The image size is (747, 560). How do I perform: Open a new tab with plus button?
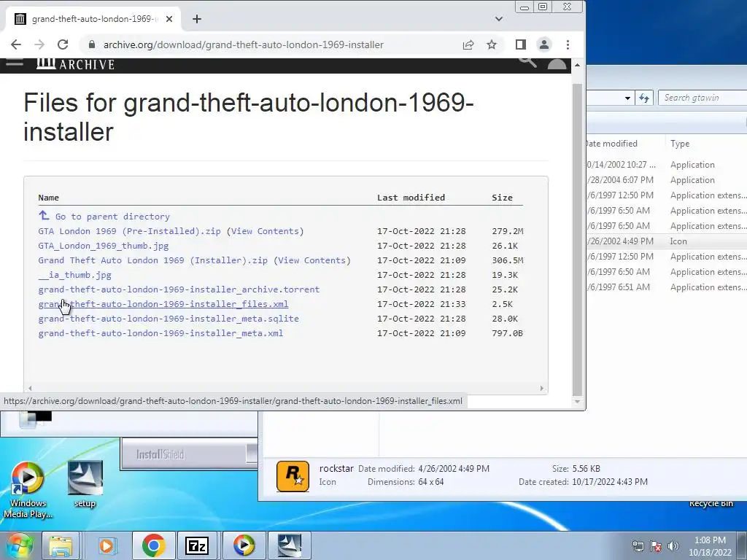197,19
